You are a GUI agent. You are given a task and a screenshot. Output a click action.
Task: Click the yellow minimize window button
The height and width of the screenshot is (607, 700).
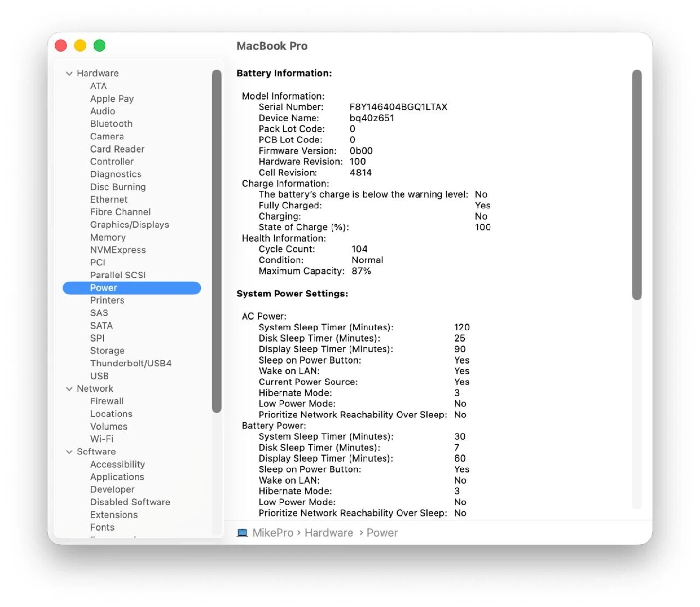coord(80,46)
